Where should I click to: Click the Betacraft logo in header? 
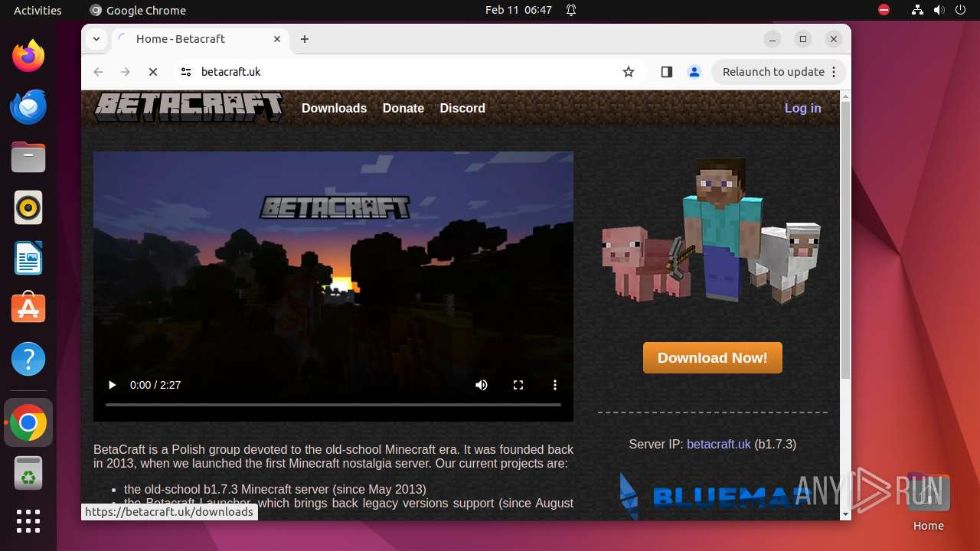click(x=188, y=108)
